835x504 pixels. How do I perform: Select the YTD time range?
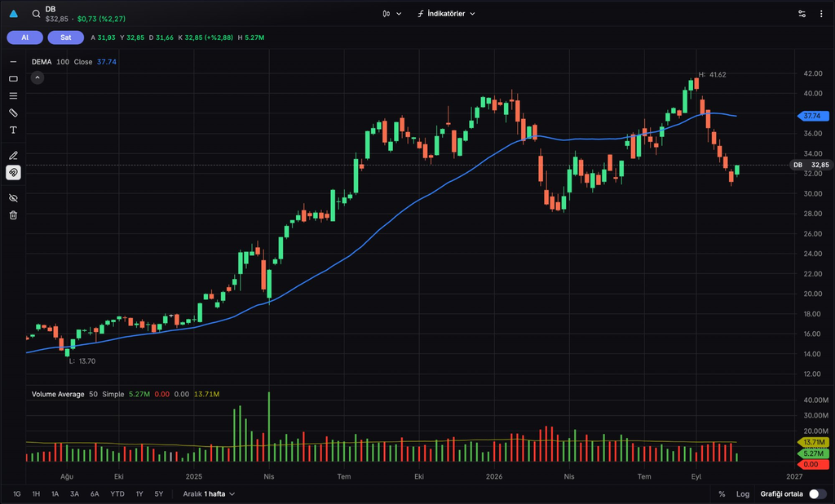pos(117,494)
